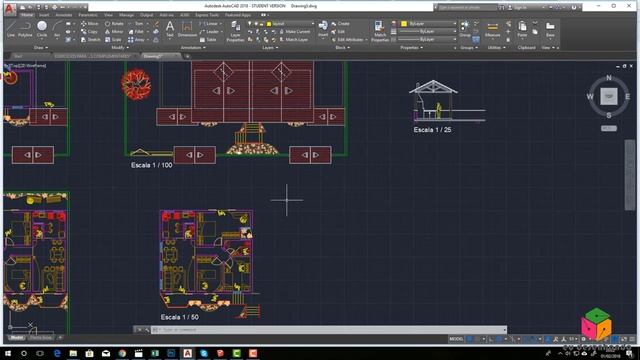640x360 pixels.
Task: Activate the Array command
Action: coord(137,40)
